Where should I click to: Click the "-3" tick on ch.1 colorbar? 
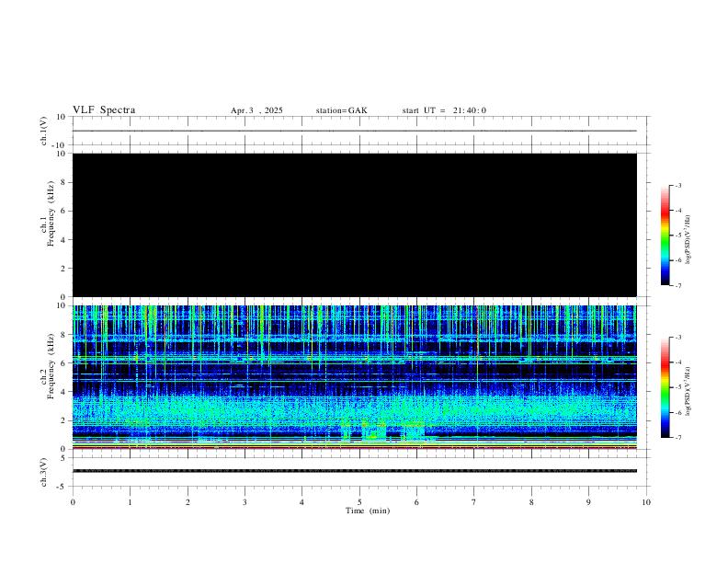677,185
